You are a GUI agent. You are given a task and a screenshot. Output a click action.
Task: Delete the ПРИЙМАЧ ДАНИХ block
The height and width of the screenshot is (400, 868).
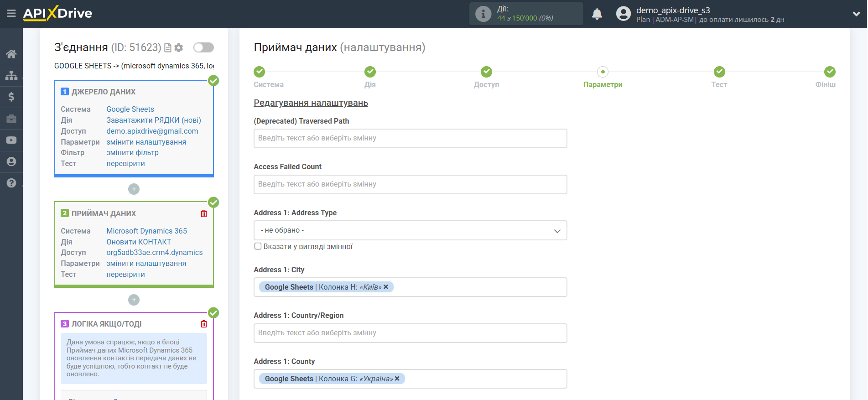click(204, 213)
